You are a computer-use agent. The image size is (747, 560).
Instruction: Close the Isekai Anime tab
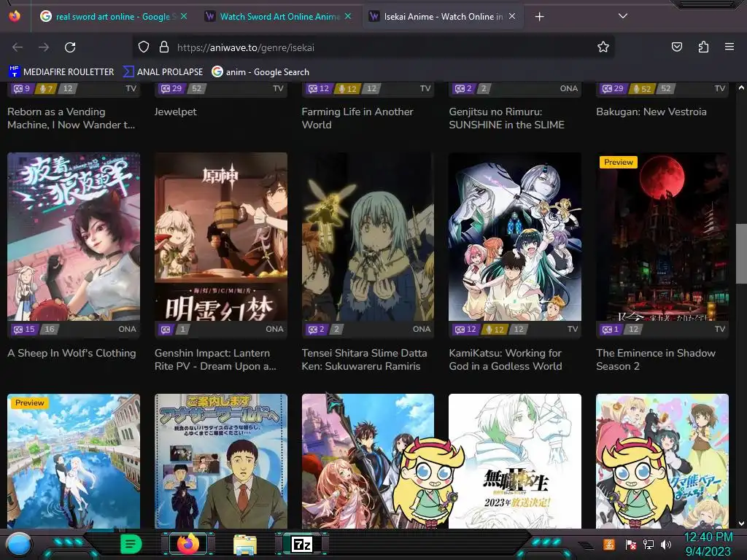click(x=512, y=16)
